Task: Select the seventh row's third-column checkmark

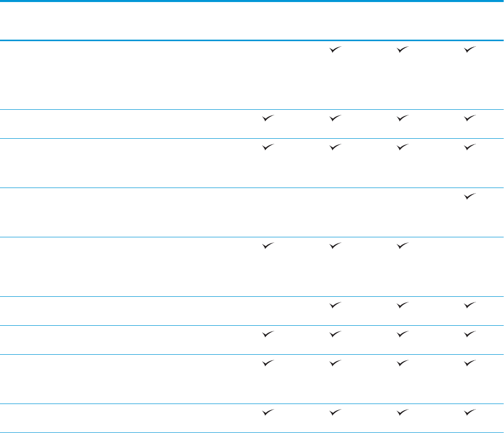Action: [401, 334]
